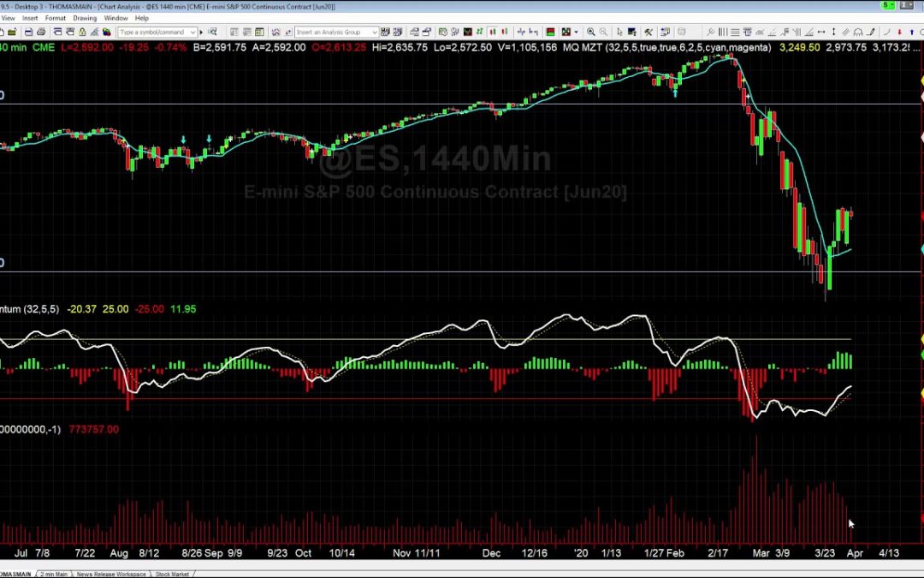
Task: Click the Print icon in the toolbar
Action: coord(41,32)
